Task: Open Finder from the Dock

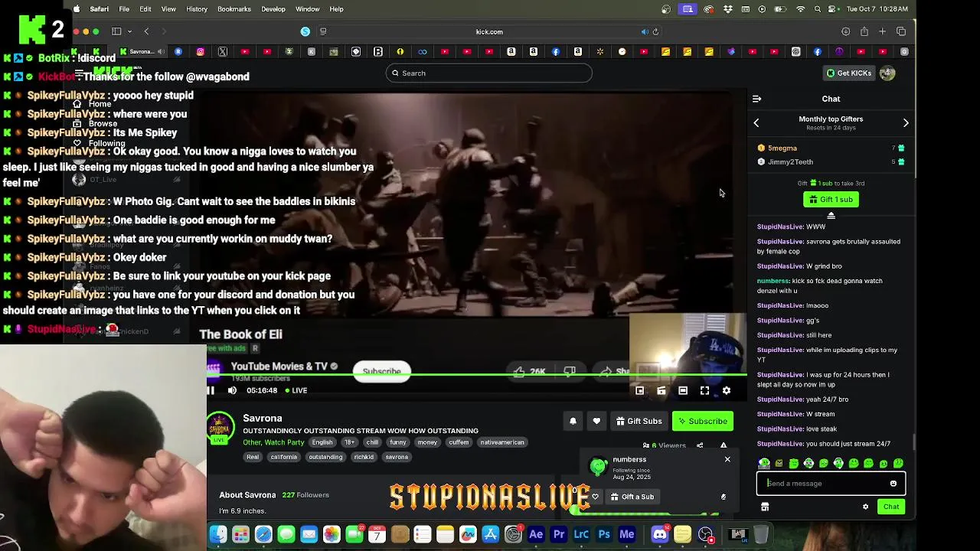Action: point(218,534)
